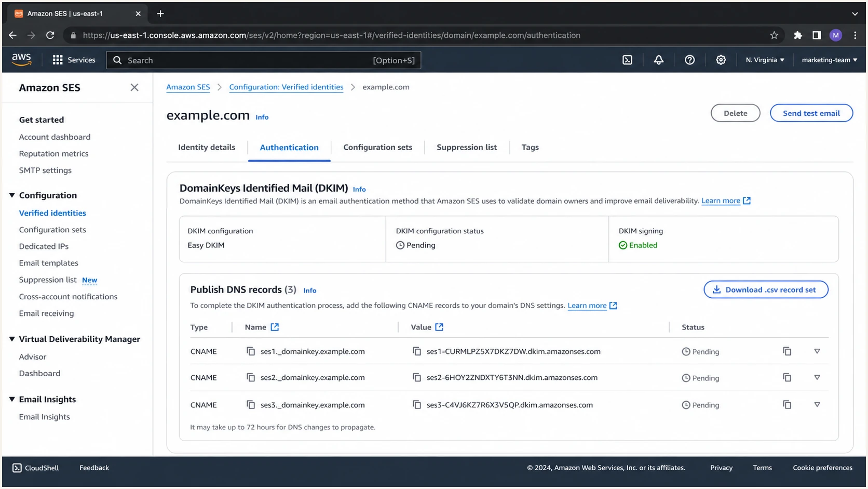Open Feedback in the footer
The width and height of the screenshot is (868, 489).
(94, 468)
